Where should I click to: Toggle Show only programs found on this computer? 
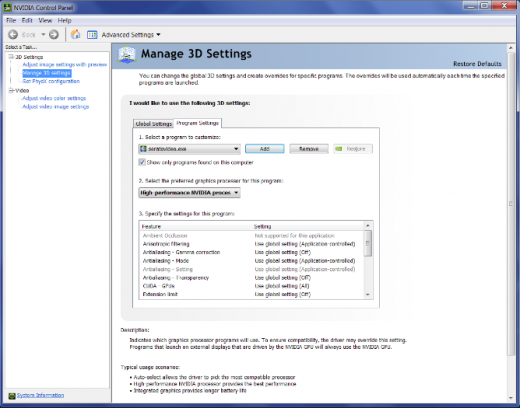tap(142, 162)
